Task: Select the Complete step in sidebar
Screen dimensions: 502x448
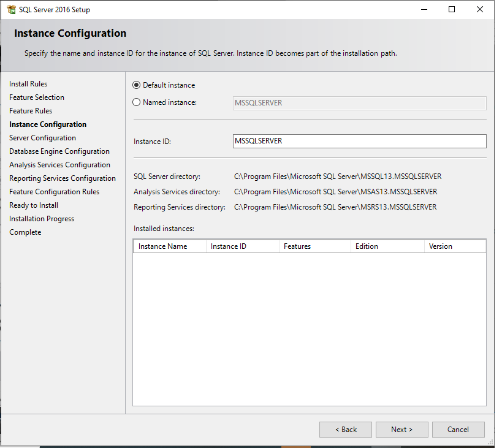Action: click(25, 232)
